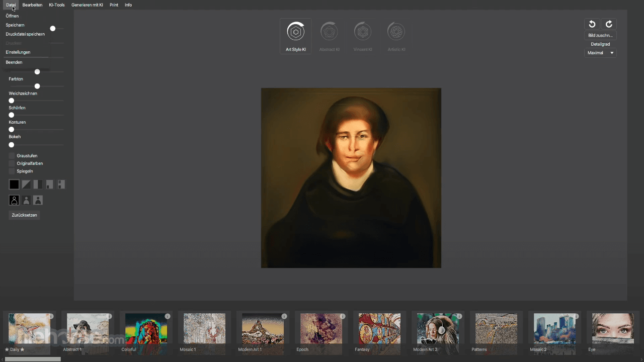The height and width of the screenshot is (362, 644).
Task: Toggle the Originalfarben checkbox
Action: pyautogui.click(x=12, y=163)
